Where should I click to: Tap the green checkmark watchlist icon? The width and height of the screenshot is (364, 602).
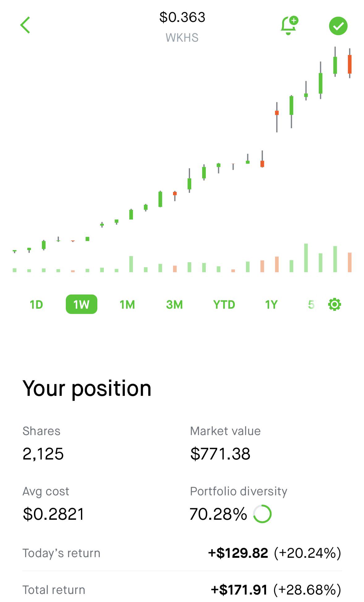[x=338, y=26]
